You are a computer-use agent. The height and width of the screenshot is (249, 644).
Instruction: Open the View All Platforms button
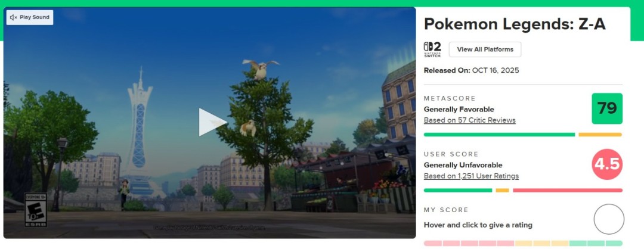[x=485, y=49]
